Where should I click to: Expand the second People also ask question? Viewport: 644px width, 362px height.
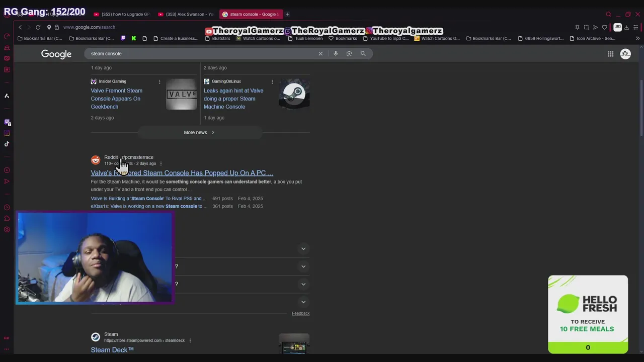coord(303,266)
